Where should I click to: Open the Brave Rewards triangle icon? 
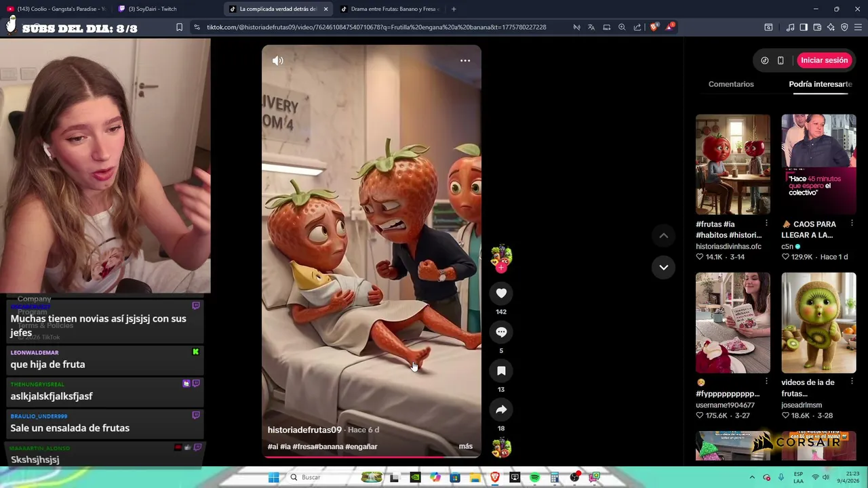(670, 27)
